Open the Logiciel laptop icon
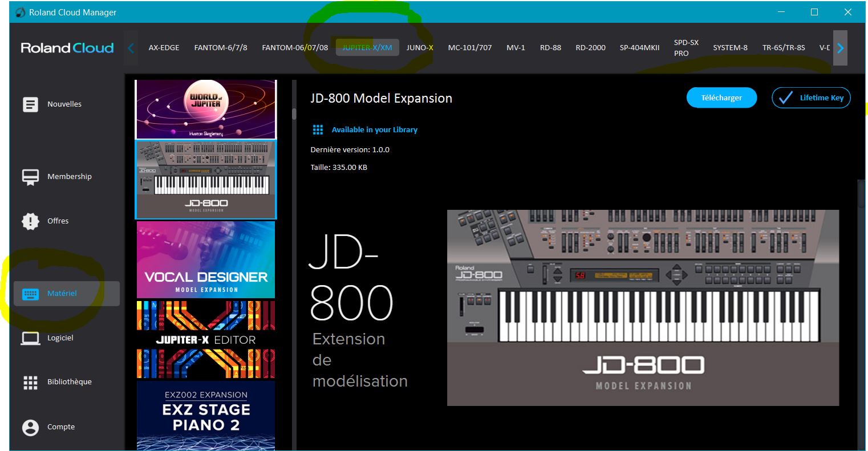868x451 pixels. click(30, 338)
